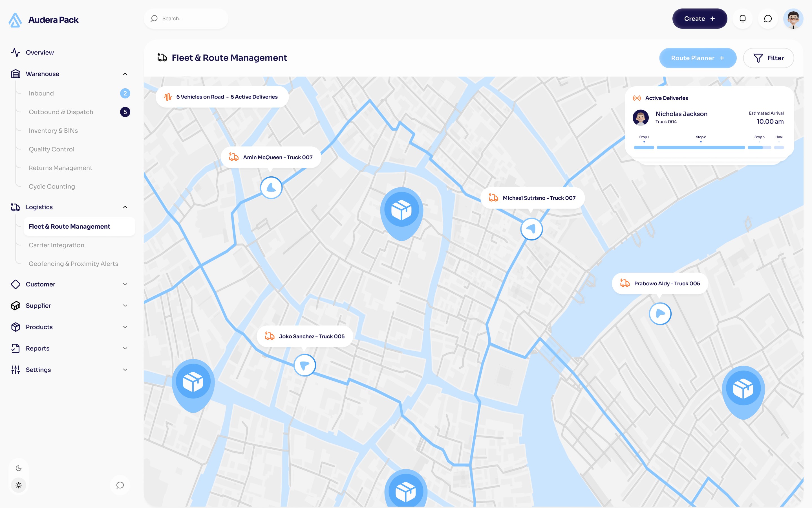Collapse the Warehouse section

[125, 74]
